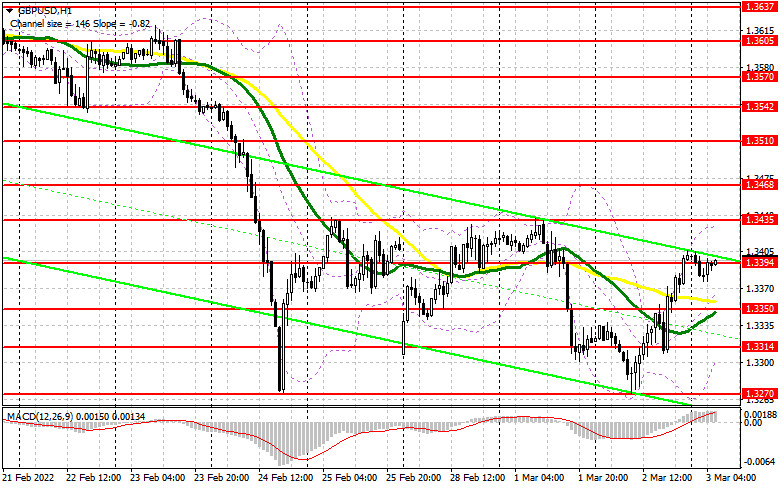Click the MACD 0.00188 scale value
Viewport: 781px width, 489px height.
tap(759, 414)
